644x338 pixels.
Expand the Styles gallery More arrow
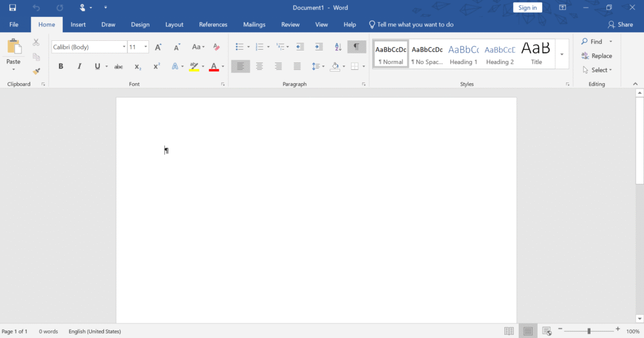[562, 54]
